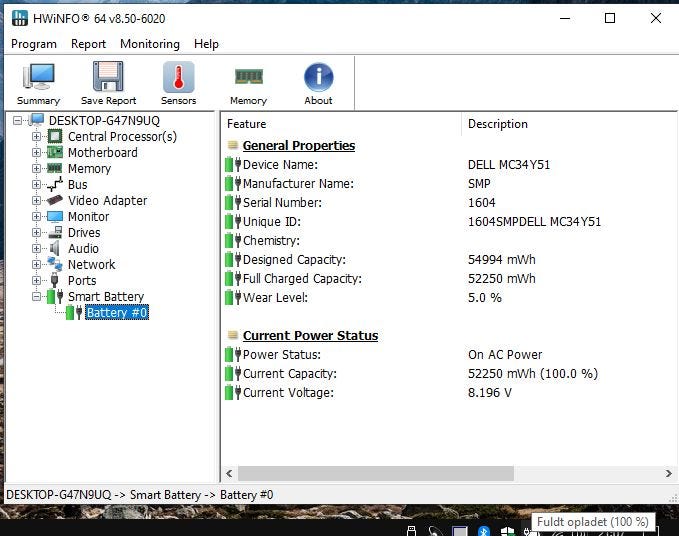Select the Current Capacity row
The width and height of the screenshot is (679, 536).
pyautogui.click(x=449, y=374)
